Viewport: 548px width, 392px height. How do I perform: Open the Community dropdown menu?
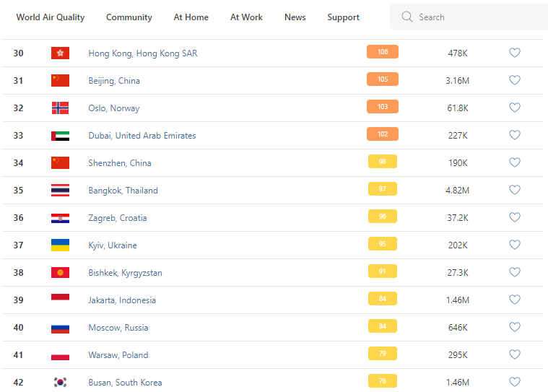click(x=129, y=17)
